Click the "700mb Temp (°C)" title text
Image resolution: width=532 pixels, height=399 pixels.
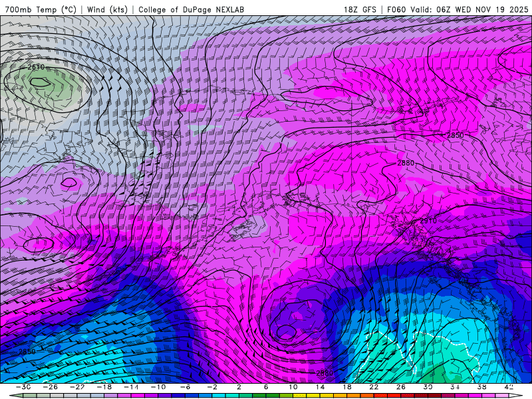[41, 9]
